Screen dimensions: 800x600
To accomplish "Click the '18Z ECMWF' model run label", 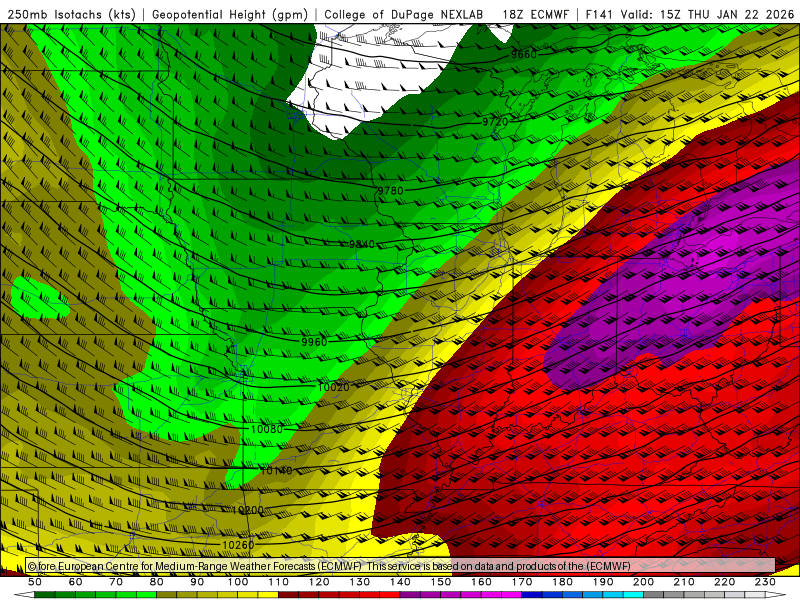I will click(x=535, y=14).
